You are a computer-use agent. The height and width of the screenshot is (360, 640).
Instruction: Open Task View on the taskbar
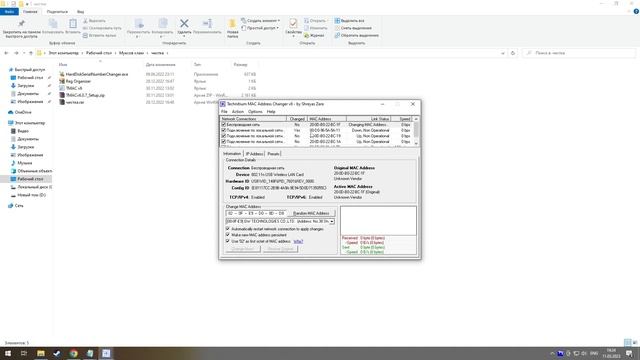[24, 353]
